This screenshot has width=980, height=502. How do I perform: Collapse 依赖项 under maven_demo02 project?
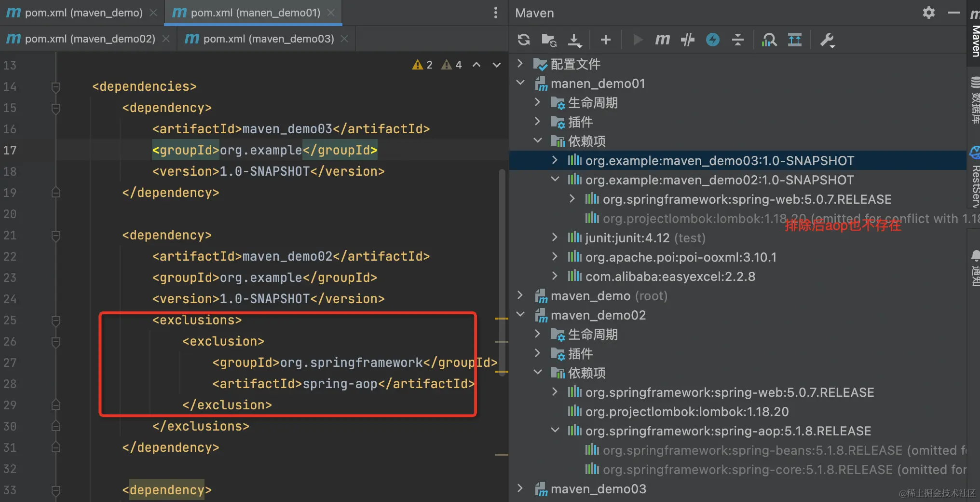[x=537, y=373]
